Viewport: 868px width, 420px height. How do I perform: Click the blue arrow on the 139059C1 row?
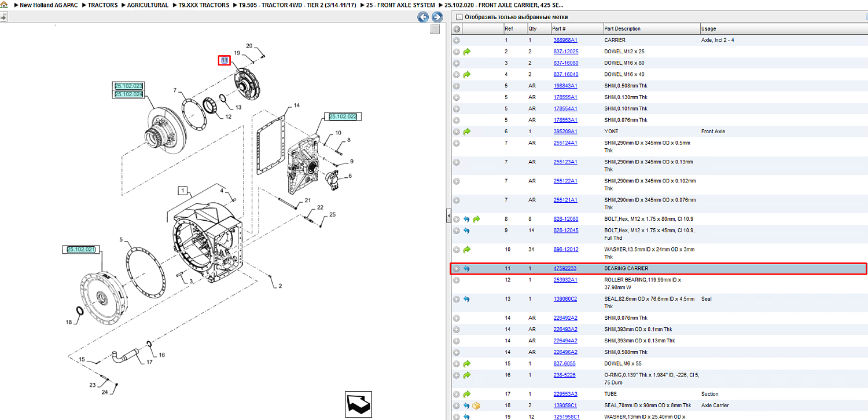[466, 406]
